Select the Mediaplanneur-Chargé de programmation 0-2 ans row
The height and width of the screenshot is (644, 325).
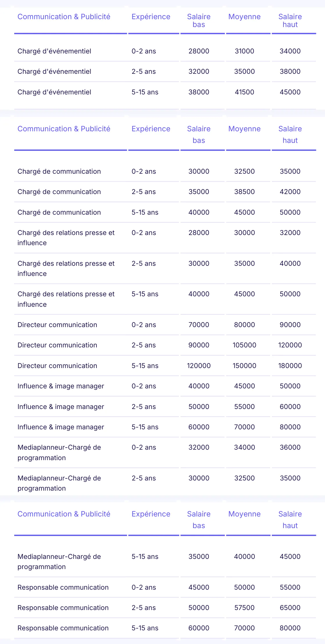(x=165, y=453)
